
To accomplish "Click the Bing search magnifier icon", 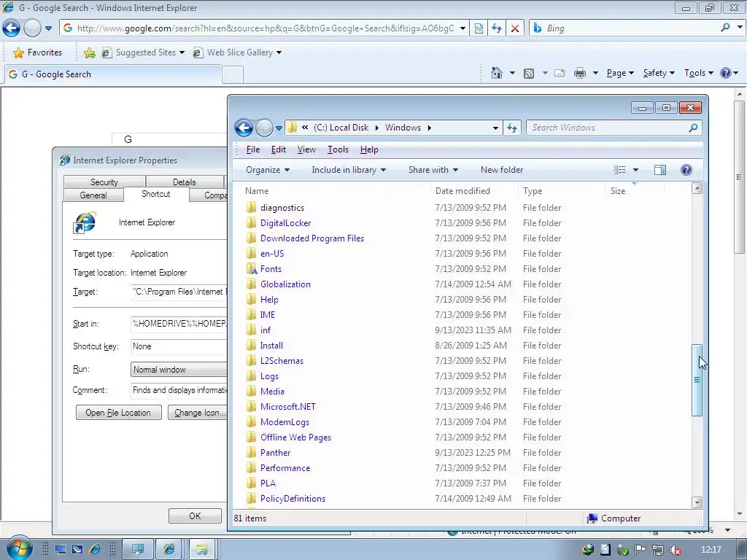I will (725, 28).
